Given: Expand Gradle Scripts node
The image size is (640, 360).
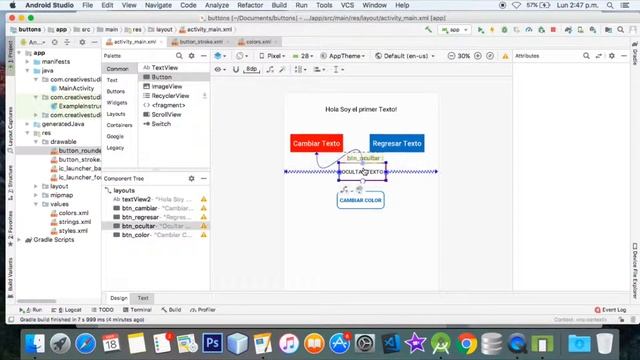Looking at the screenshot, I should tap(20, 240).
